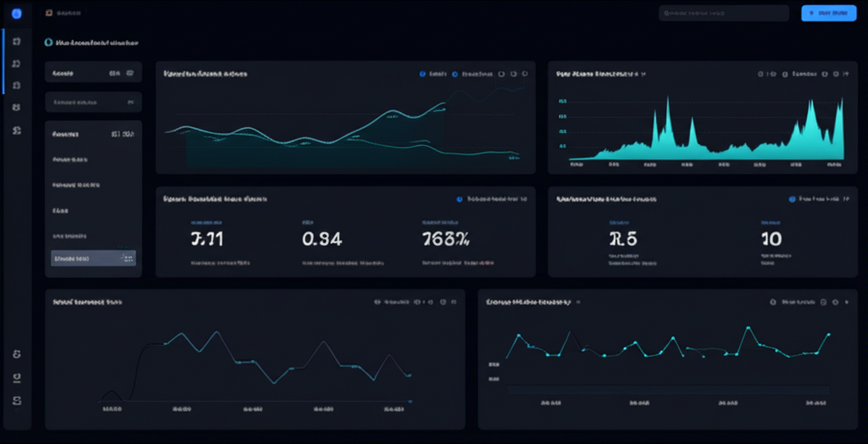Select the topmost sidebar navigation icon
This screenshot has width=868, height=444.
[x=16, y=41]
